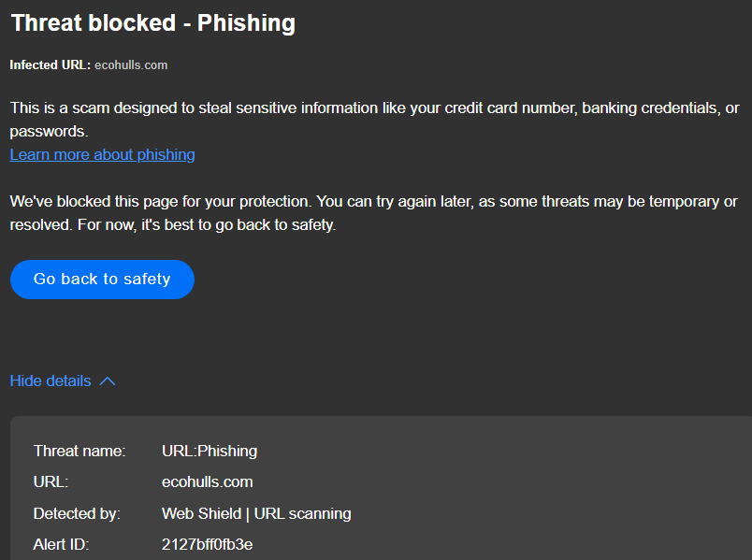Select the Infected URL ecohulls.com text
The width and height of the screenshot is (752, 560).
coord(131,65)
